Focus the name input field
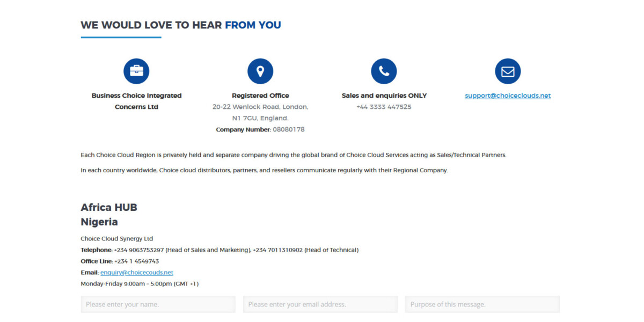Screen dimensions: 644x322 click(x=158, y=304)
